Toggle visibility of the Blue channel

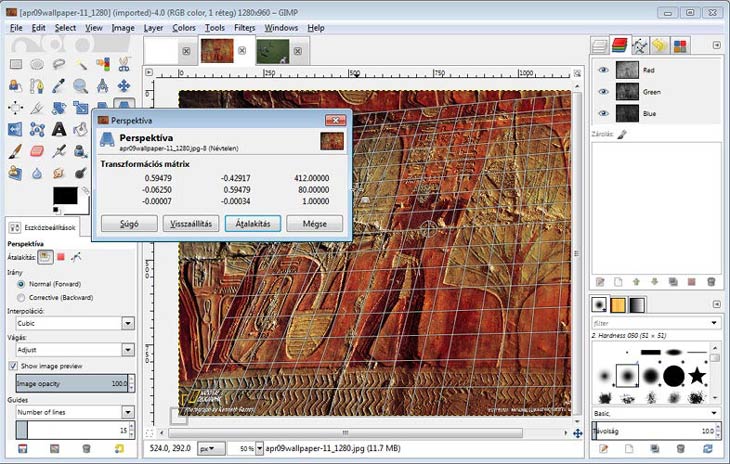[x=602, y=114]
